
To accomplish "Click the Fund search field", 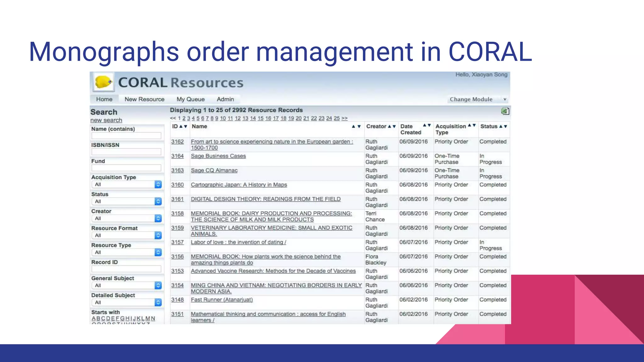I will click(126, 168).
